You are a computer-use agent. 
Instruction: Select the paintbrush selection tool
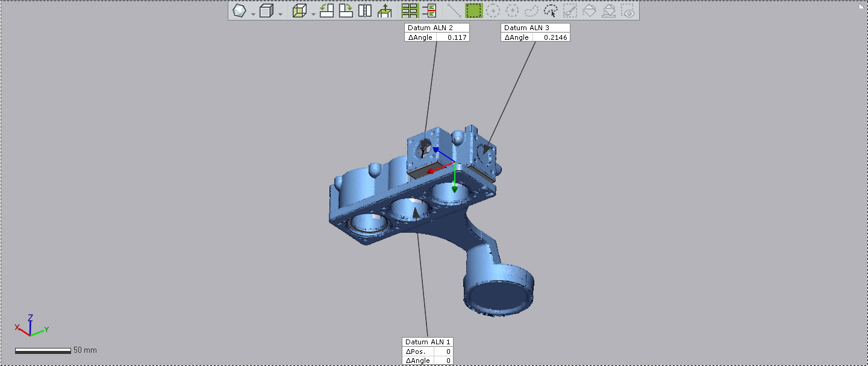point(570,11)
